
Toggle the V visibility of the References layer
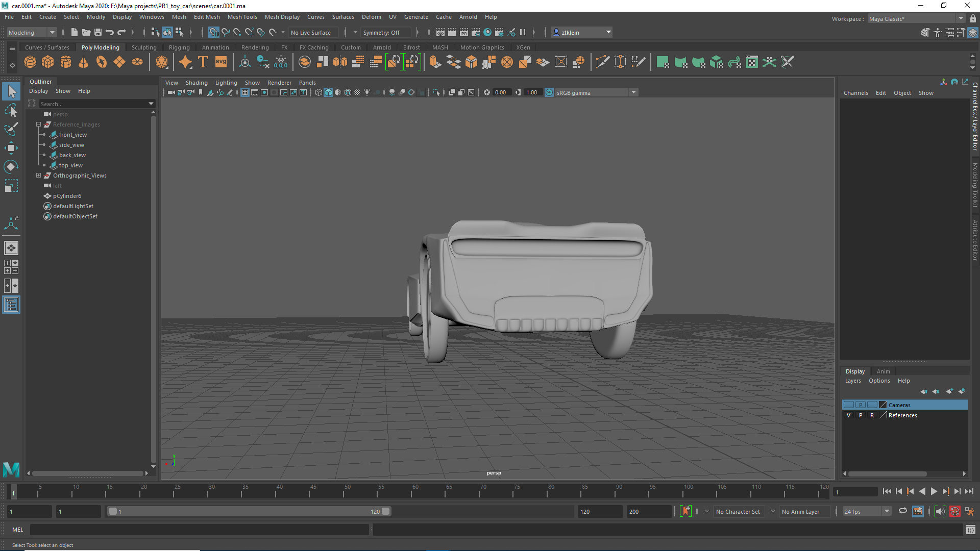coord(848,415)
